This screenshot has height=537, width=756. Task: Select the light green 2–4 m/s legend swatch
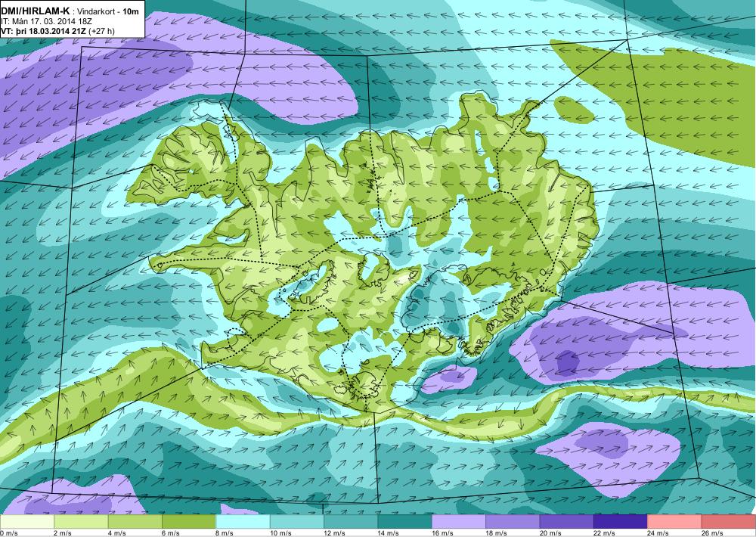coord(81,521)
